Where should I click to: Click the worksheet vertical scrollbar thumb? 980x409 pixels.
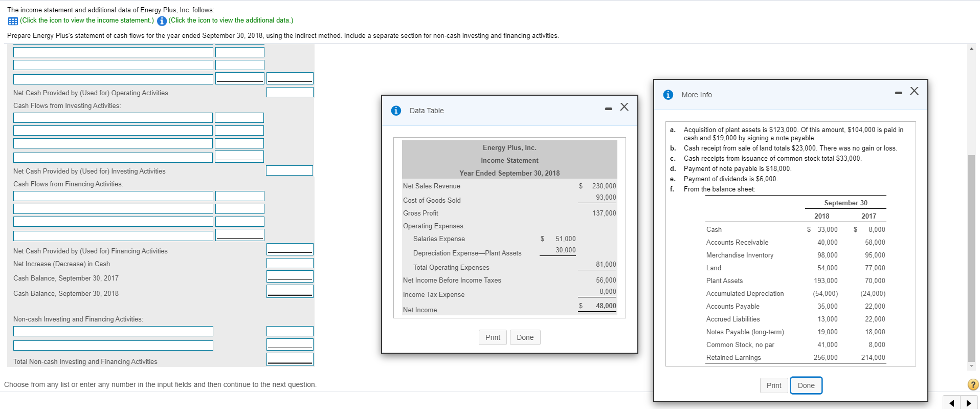click(x=971, y=258)
